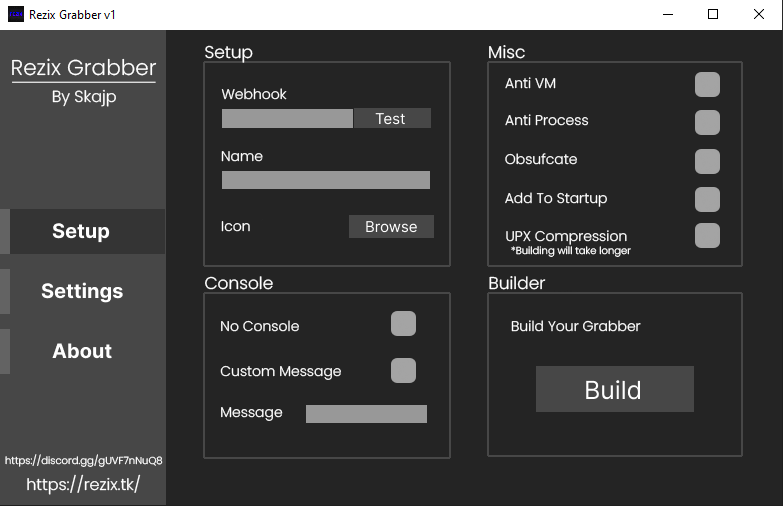The image size is (783, 506).
Task: Click the 'Misc' section heading
Action: pyautogui.click(x=506, y=52)
